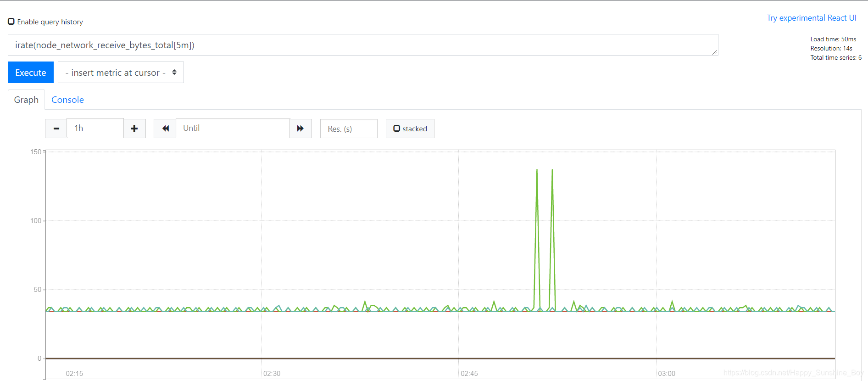Click the brown zero-value series line
868x381 pixels.
[440, 359]
